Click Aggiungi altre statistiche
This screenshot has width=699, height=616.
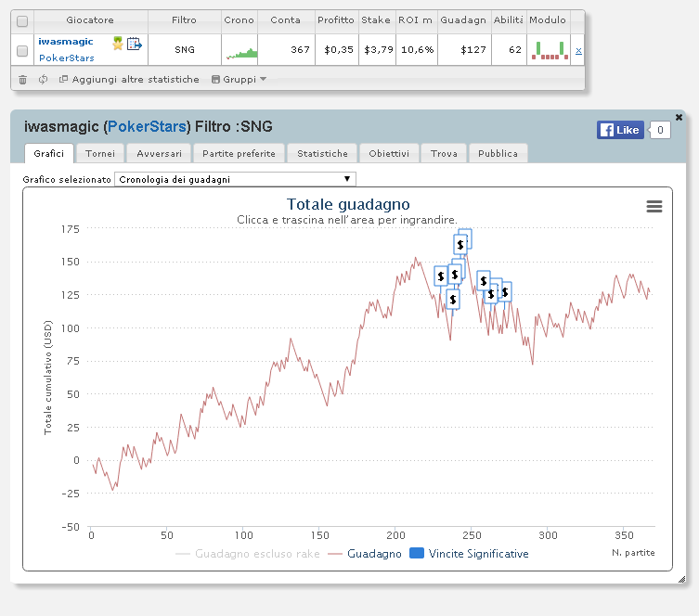129,79
